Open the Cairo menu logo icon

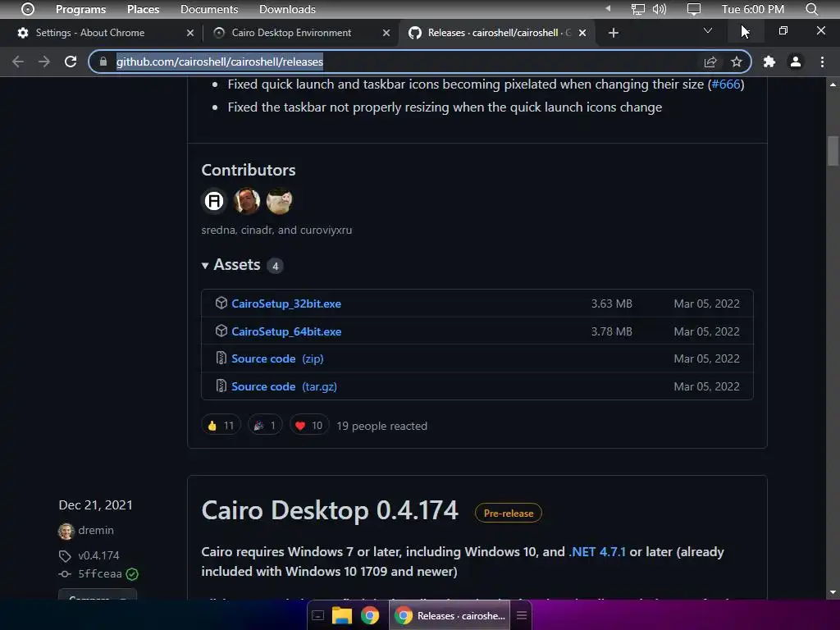pos(28,9)
